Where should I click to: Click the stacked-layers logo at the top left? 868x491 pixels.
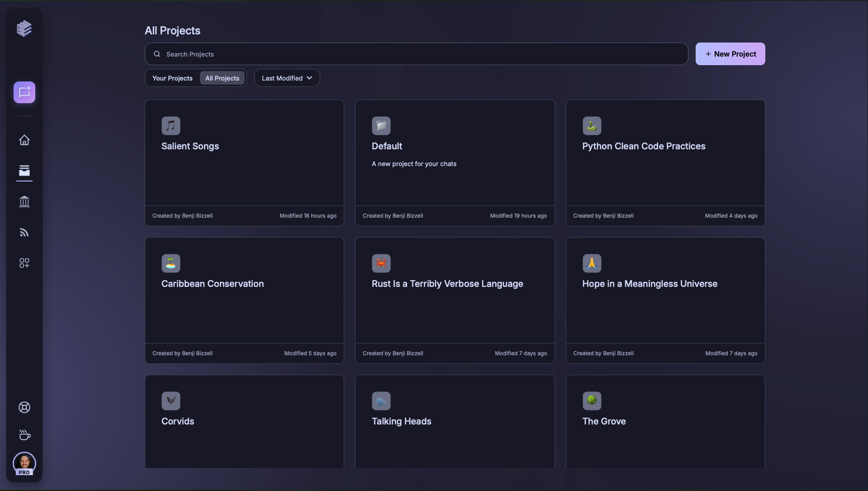(24, 28)
